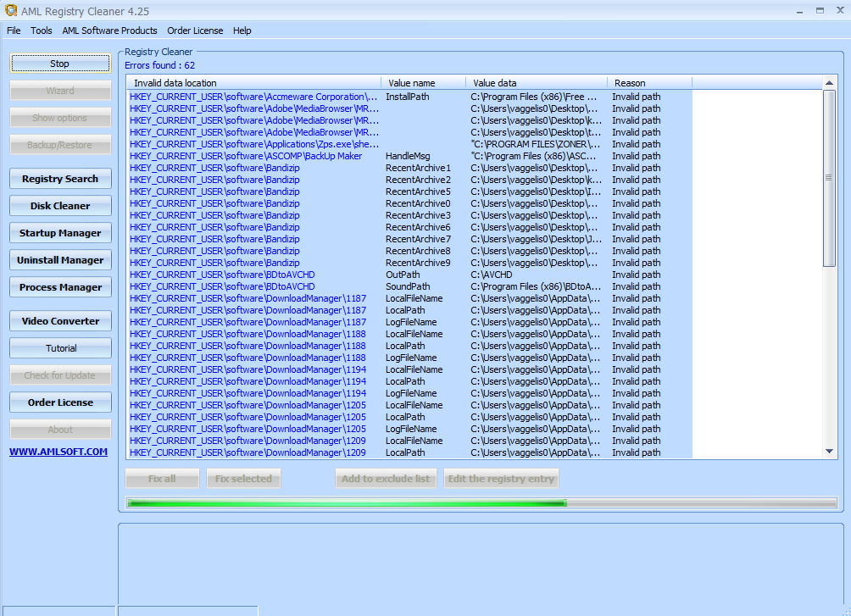This screenshot has width=851, height=616.
Task: Select DownloadManager\1209 LocalFileName row
Action: [x=409, y=441]
